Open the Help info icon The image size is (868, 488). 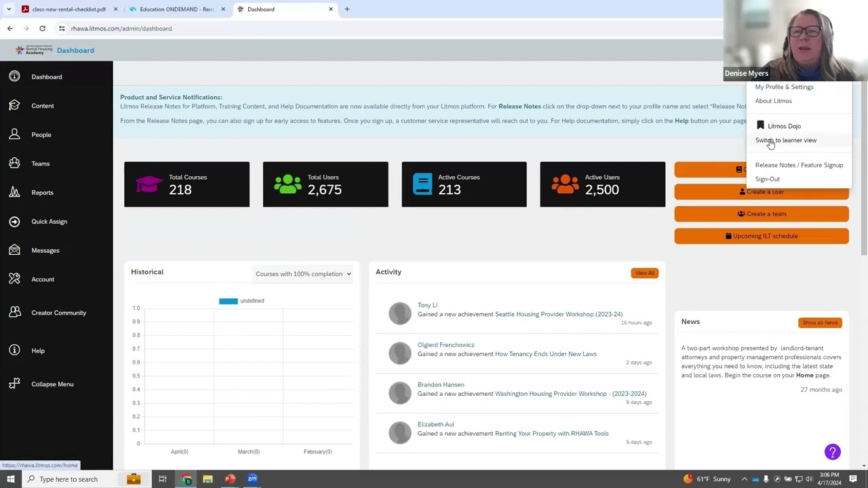[14, 350]
